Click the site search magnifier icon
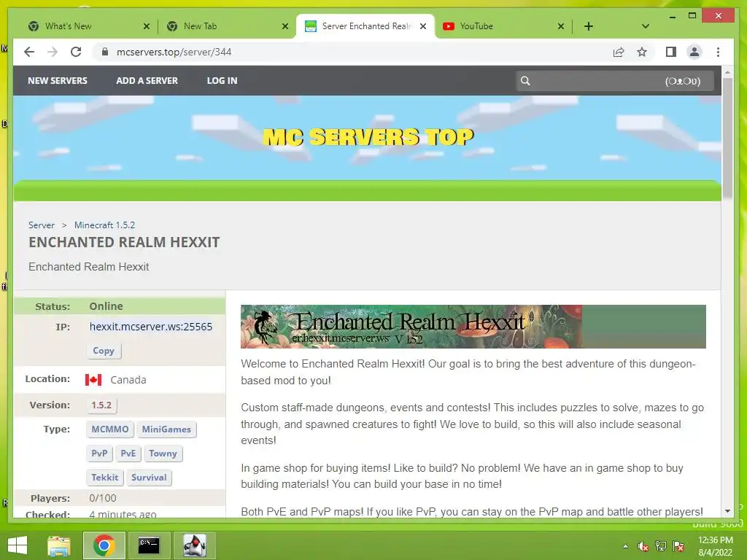Image resolution: width=747 pixels, height=560 pixels. click(525, 81)
